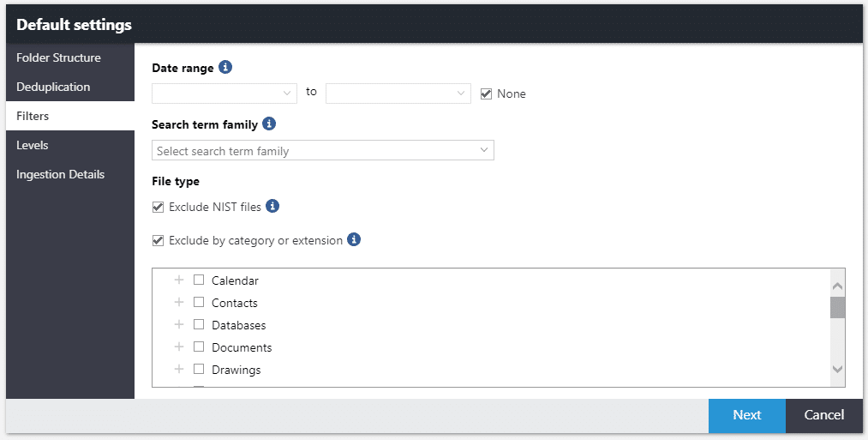The image size is (868, 440).
Task: Switch to the Folder Structure tab
Action: tap(58, 57)
